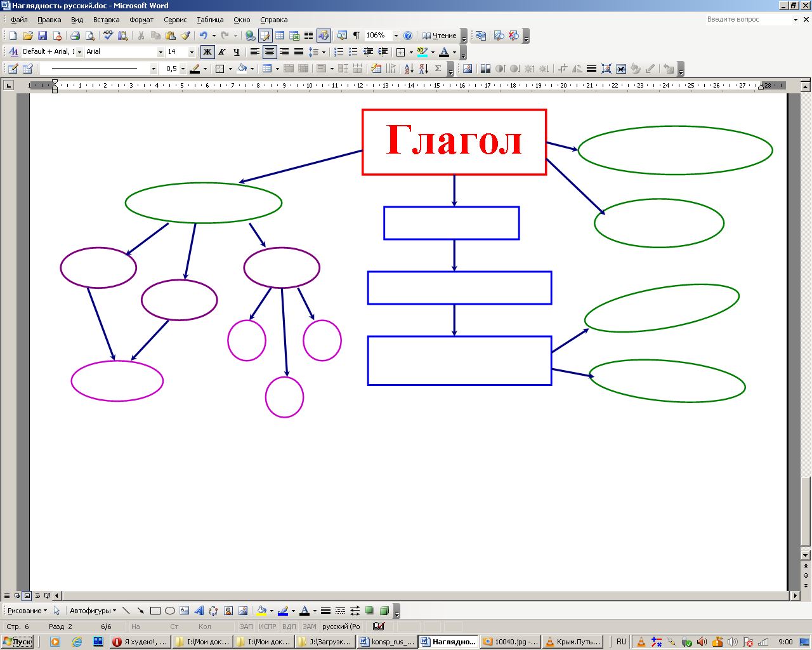Insert a Text Box from drawing toolbar
Image resolution: width=812 pixels, height=650 pixels.
(184, 611)
